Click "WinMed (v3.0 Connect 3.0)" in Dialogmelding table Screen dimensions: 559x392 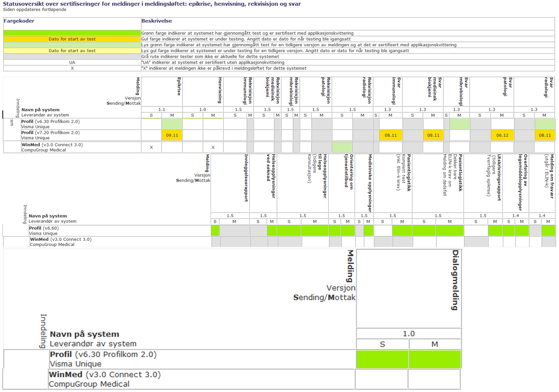(x=105, y=375)
